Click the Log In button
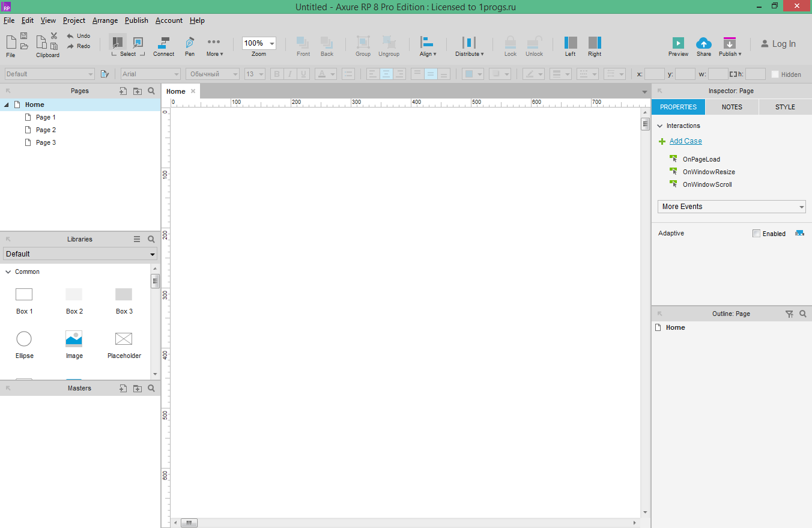 tap(778, 44)
